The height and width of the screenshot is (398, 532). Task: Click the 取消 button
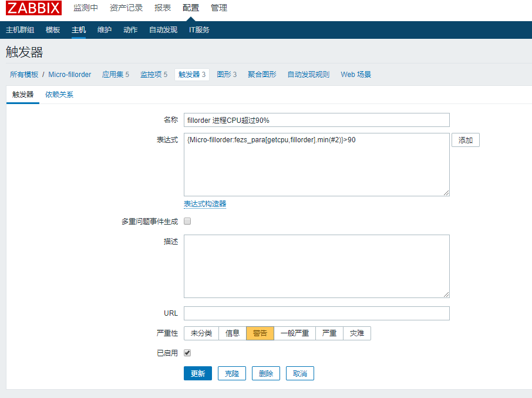(300, 373)
